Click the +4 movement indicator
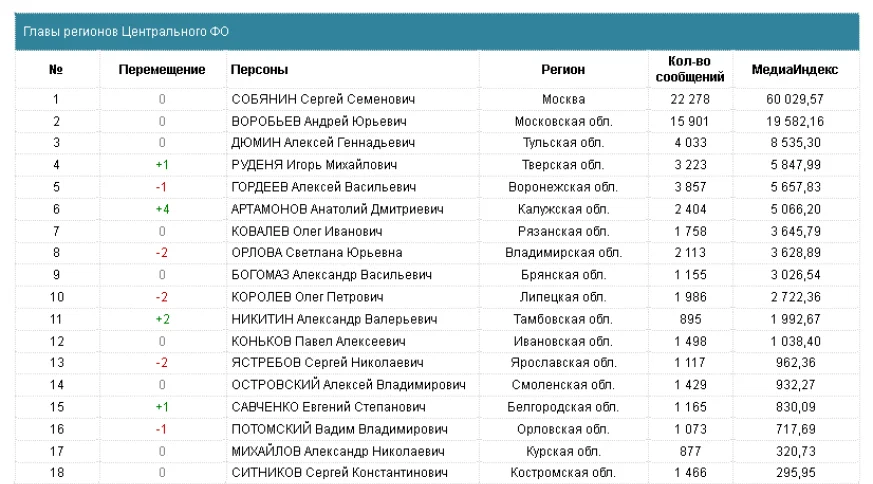The width and height of the screenshot is (873, 484). [162, 209]
